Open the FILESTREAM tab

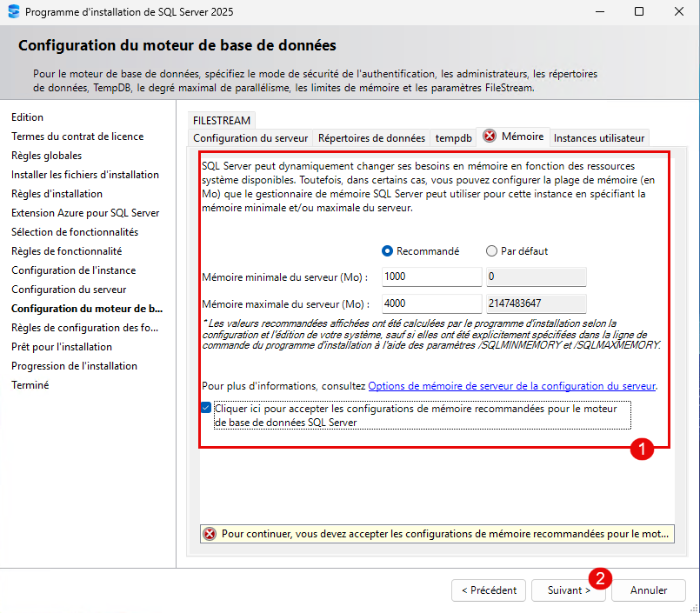[222, 121]
